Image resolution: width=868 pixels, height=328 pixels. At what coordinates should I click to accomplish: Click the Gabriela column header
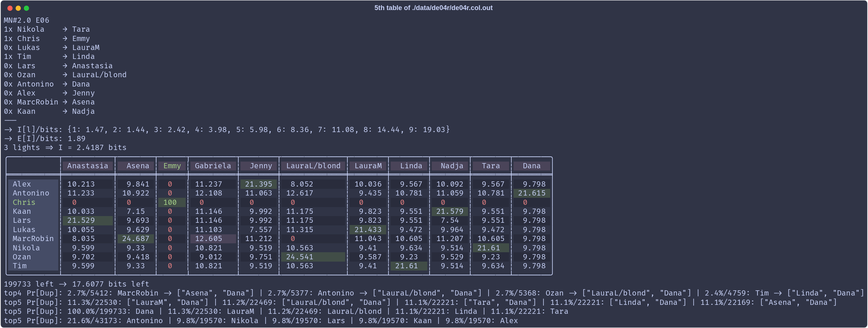tap(213, 166)
